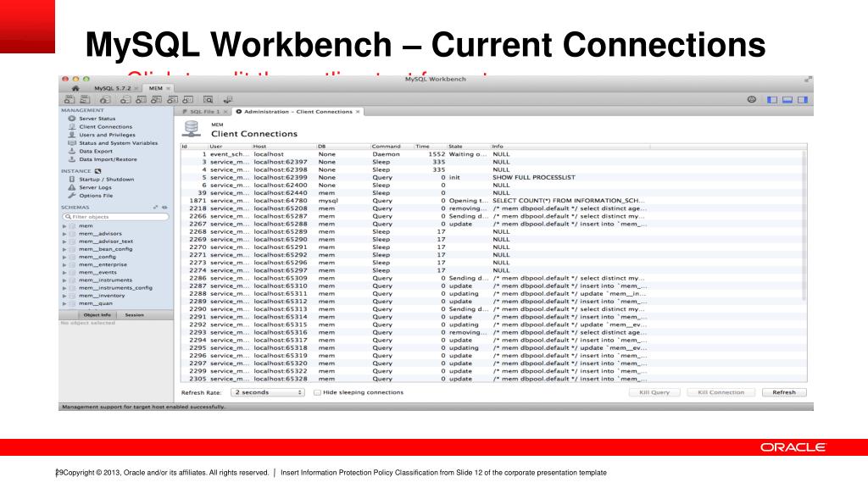The height and width of the screenshot is (488, 868).
Task: Click the window fullscreen icon in title bar
Action: click(808, 80)
